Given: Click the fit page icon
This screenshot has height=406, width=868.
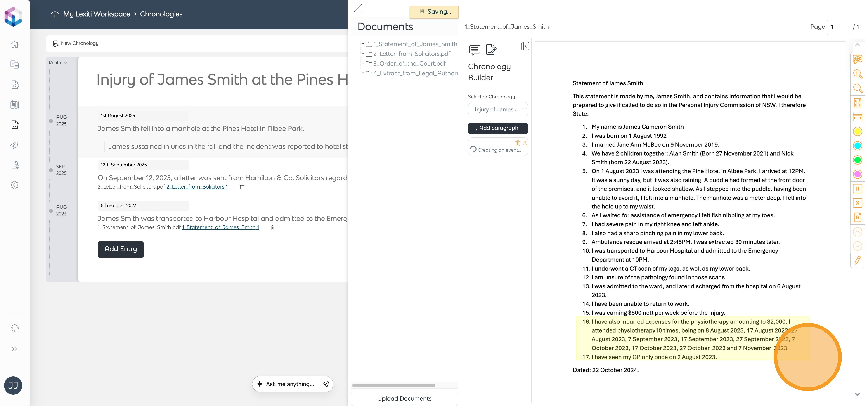Looking at the screenshot, I should tap(857, 102).
